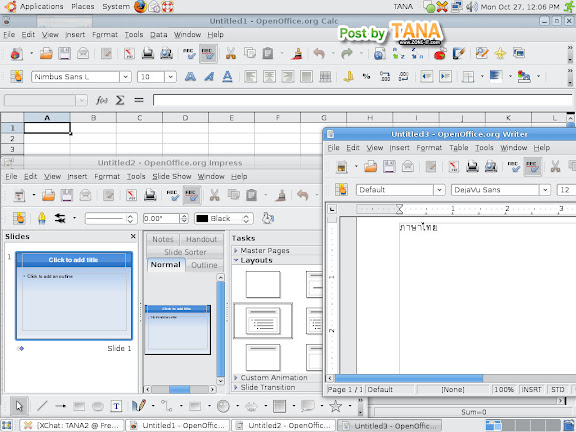This screenshot has width=576, height=432.
Task: Open the Default paragraph style dropdown in Writer
Action: coord(439,190)
